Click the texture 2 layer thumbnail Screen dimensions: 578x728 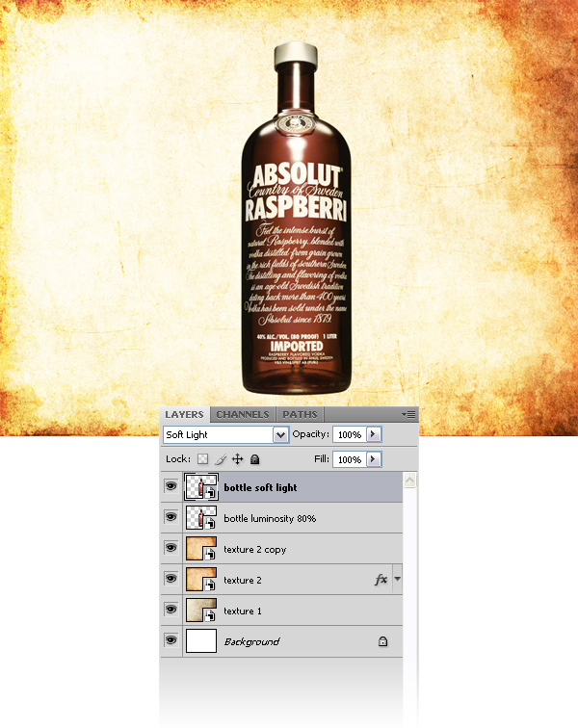point(201,580)
